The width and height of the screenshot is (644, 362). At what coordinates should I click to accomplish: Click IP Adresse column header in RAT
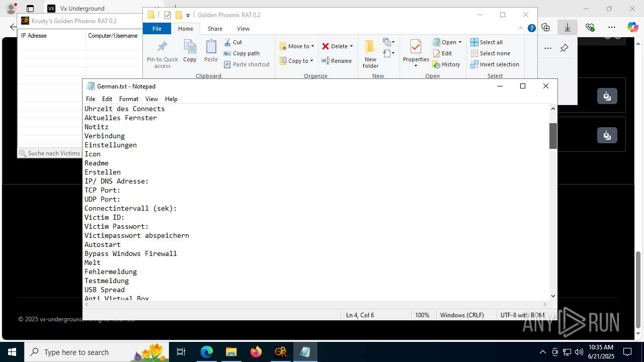[x=52, y=36]
